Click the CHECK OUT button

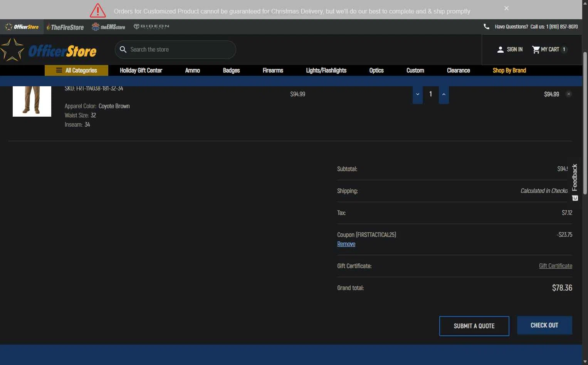click(x=544, y=325)
